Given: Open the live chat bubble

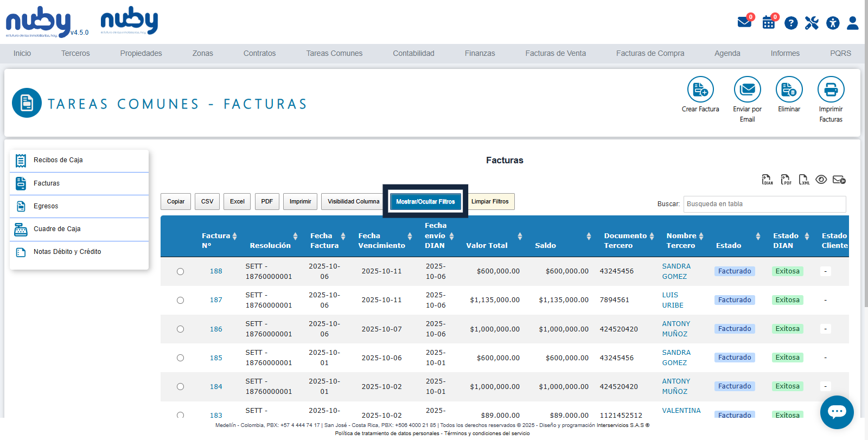Looking at the screenshot, I should click(x=837, y=412).
